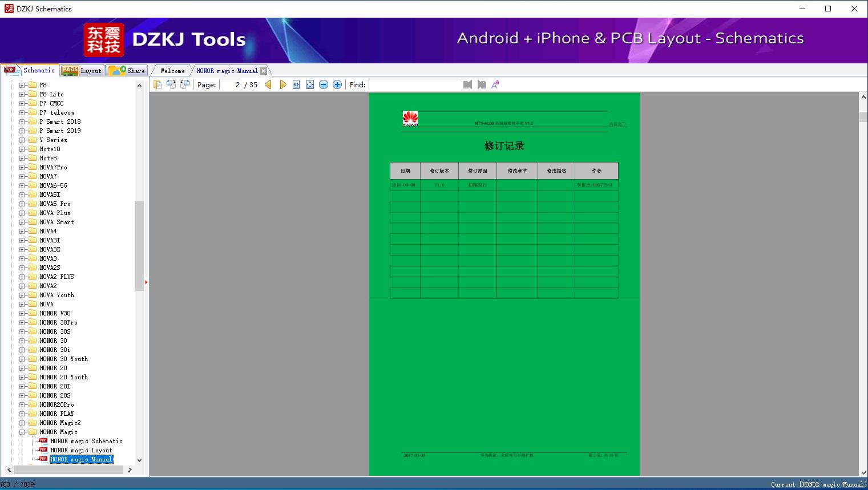Click the HONOR20Pro tree label
This screenshot has height=490, width=868.
point(57,404)
